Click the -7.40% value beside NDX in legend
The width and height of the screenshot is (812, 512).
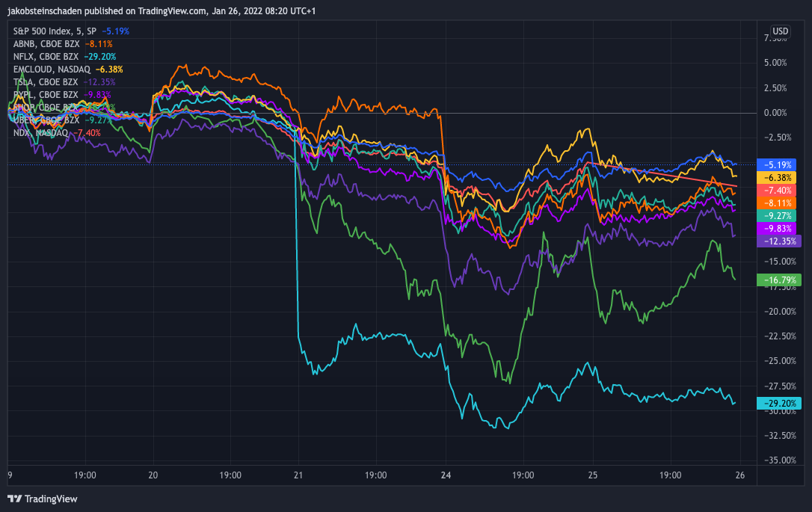tap(87, 132)
